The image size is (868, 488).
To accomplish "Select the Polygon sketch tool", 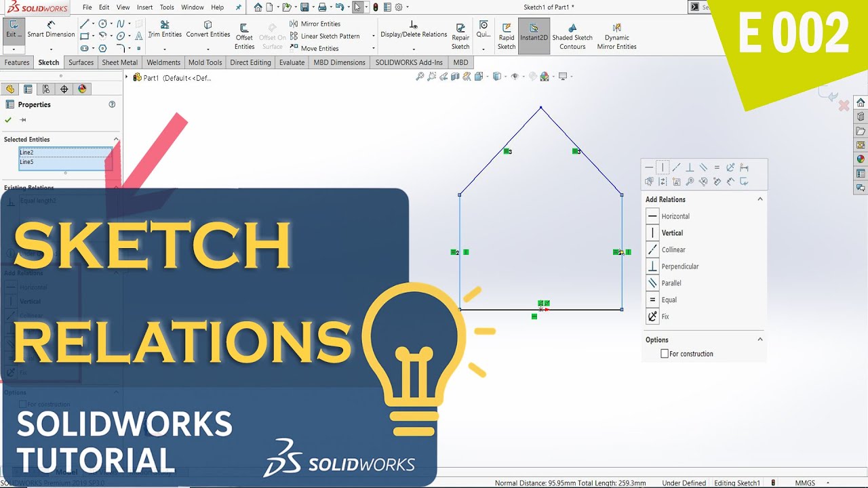I will 102,48.
